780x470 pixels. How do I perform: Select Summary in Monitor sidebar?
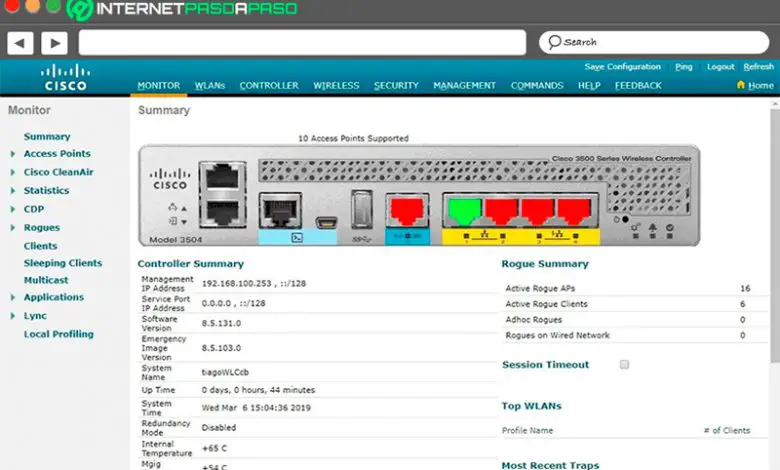(47, 136)
